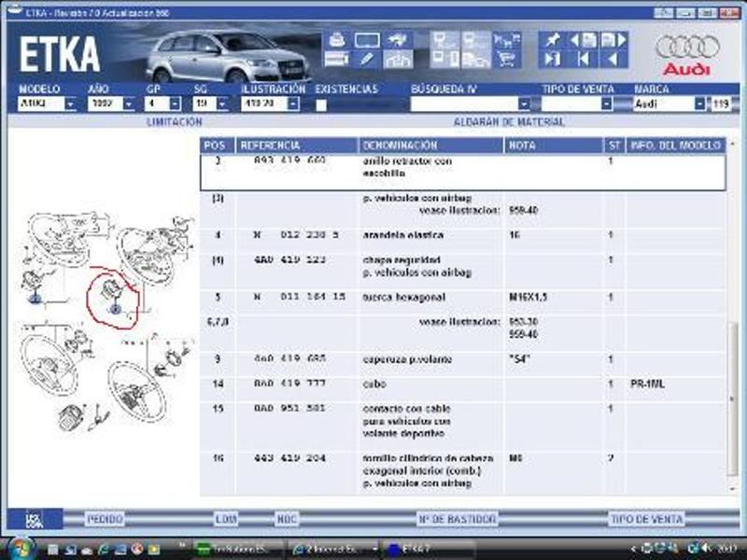Open the MODELO dropdown
Viewport: 747px width, 560px height.
tap(70, 104)
